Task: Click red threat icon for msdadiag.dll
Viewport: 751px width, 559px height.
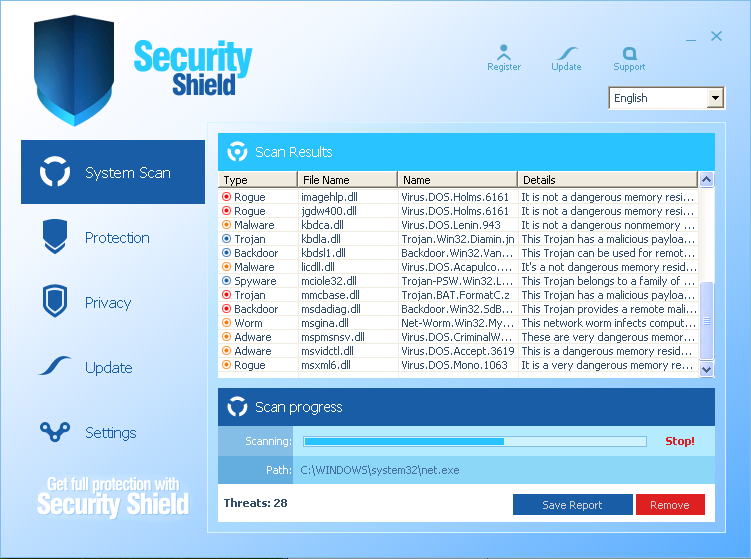Action: point(227,308)
